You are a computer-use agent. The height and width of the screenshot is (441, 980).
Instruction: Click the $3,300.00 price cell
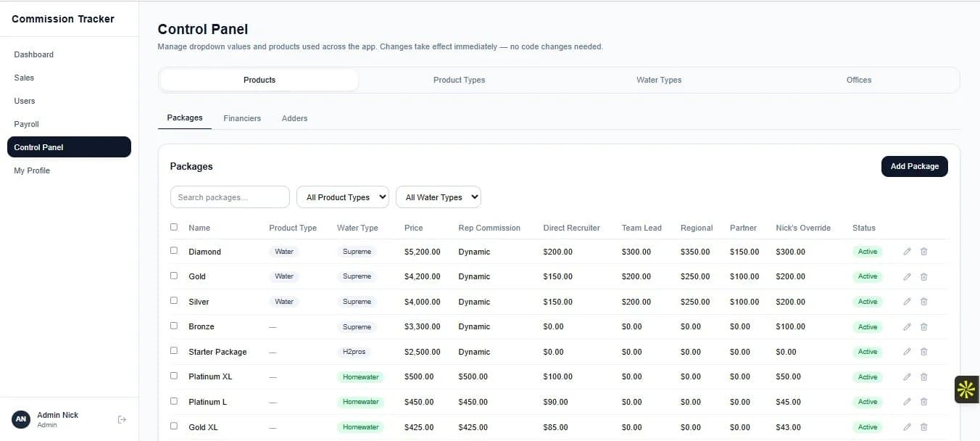click(x=423, y=326)
